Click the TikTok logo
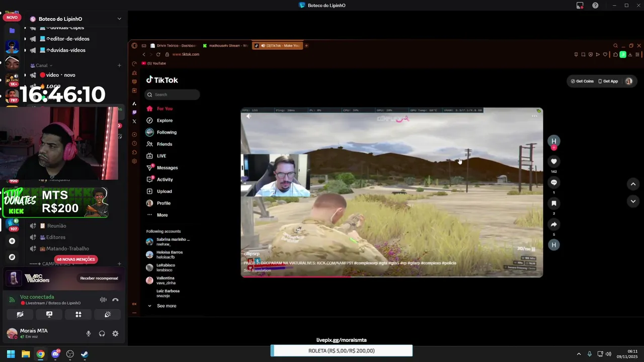The image size is (644, 362). (162, 80)
